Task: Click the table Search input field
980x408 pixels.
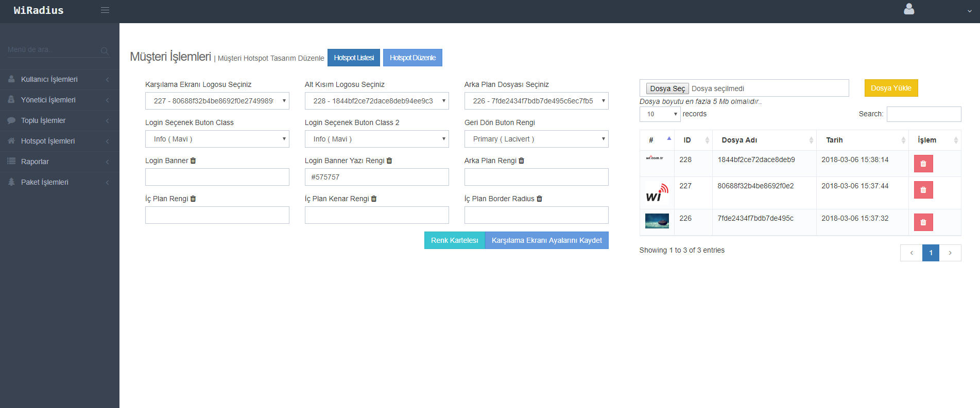Action: tap(923, 114)
